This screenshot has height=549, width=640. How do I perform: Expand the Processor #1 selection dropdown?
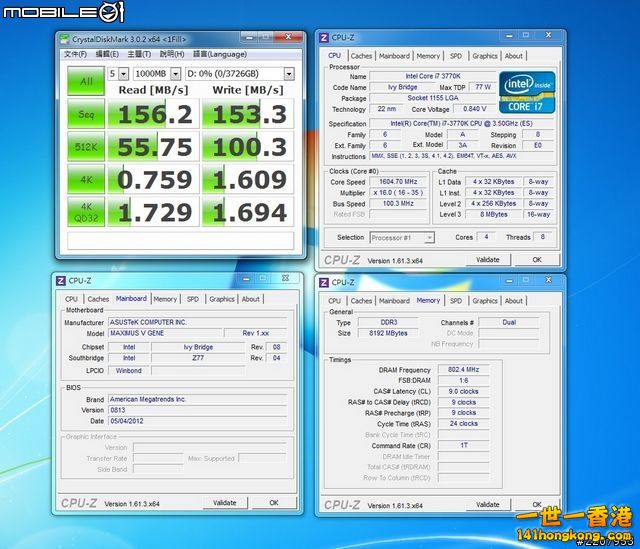pos(401,237)
